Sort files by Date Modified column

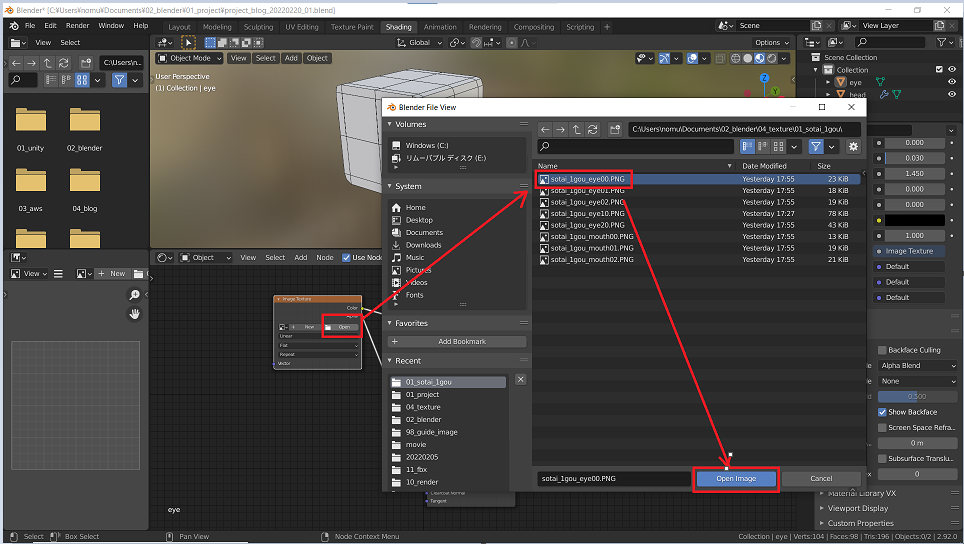764,166
